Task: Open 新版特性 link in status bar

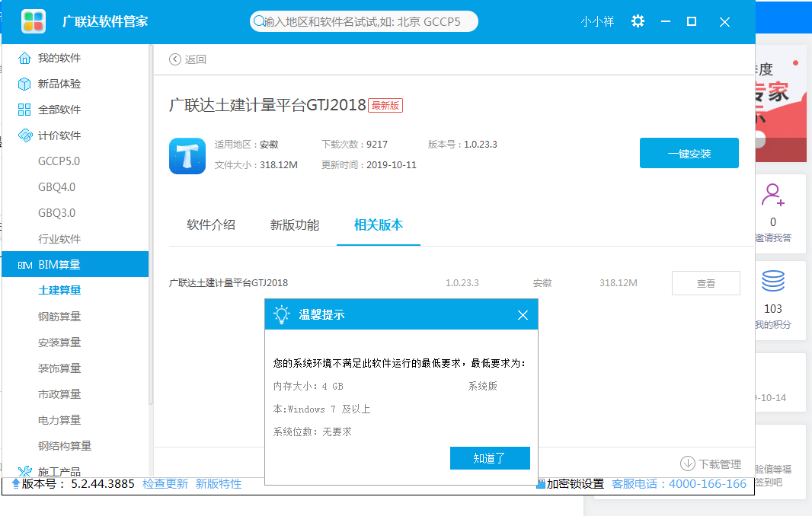Action: (x=219, y=484)
